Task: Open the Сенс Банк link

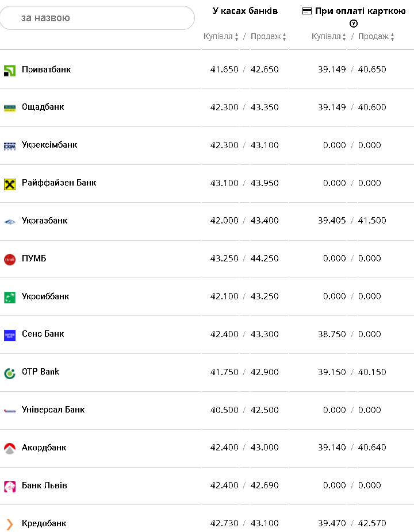Action: pyautogui.click(x=43, y=334)
